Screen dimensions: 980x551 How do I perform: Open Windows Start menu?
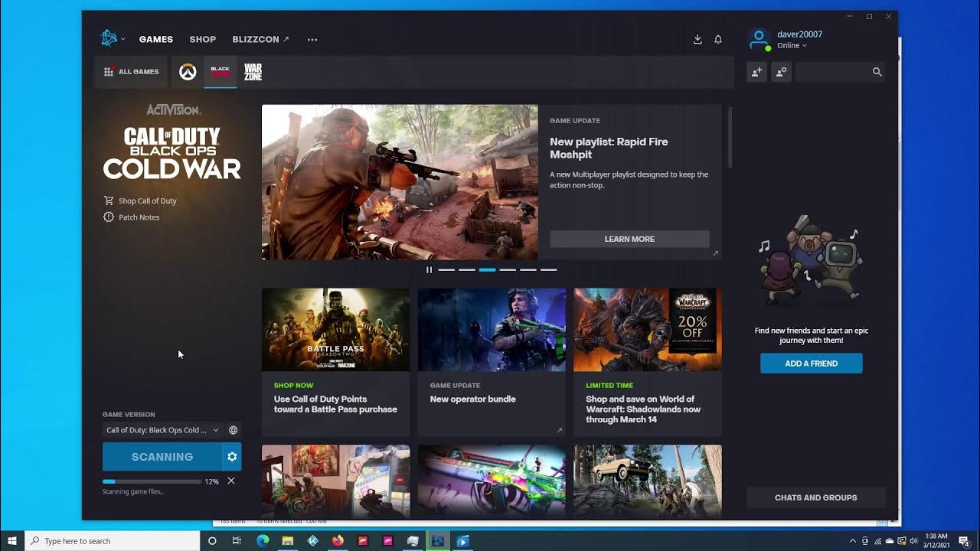click(x=12, y=541)
